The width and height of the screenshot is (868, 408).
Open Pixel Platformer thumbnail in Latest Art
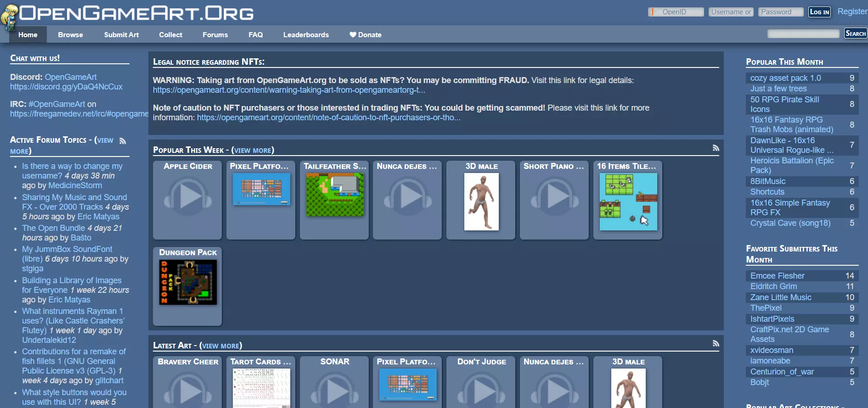tap(408, 385)
